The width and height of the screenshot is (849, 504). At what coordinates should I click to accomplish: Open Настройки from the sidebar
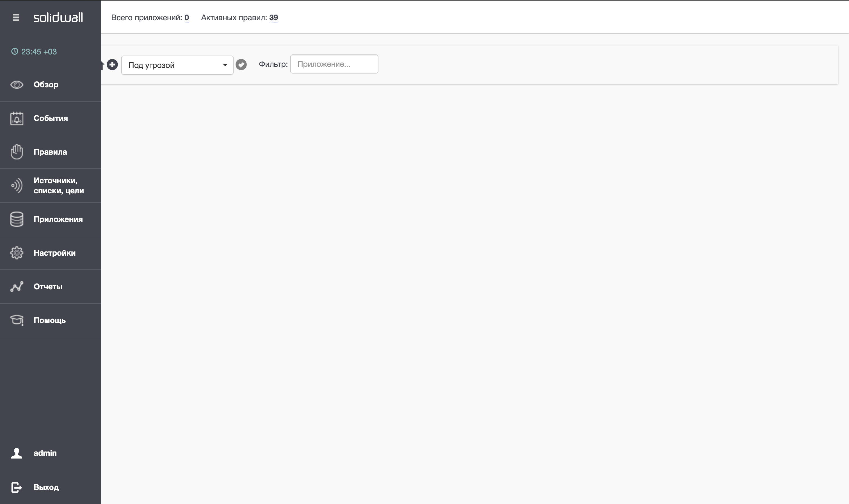coord(50,253)
